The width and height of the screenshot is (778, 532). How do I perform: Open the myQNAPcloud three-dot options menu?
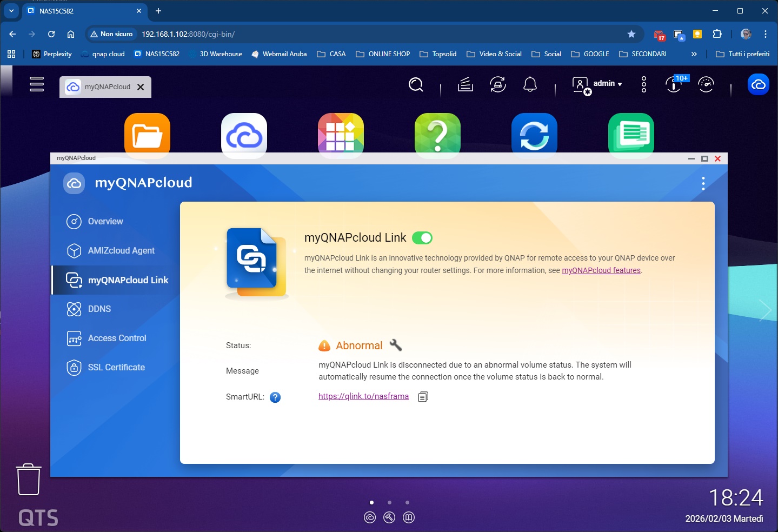(x=703, y=184)
